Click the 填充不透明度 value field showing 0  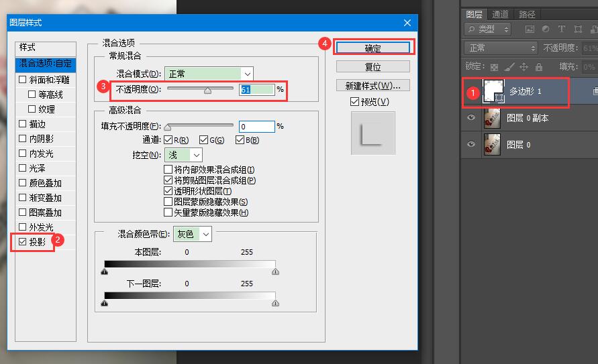pos(257,127)
